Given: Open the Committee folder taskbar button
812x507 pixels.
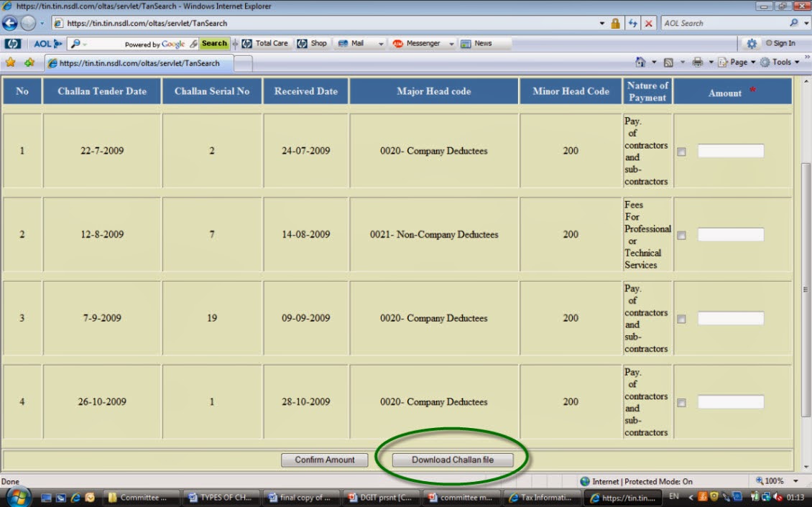Looking at the screenshot, I should 142,498.
